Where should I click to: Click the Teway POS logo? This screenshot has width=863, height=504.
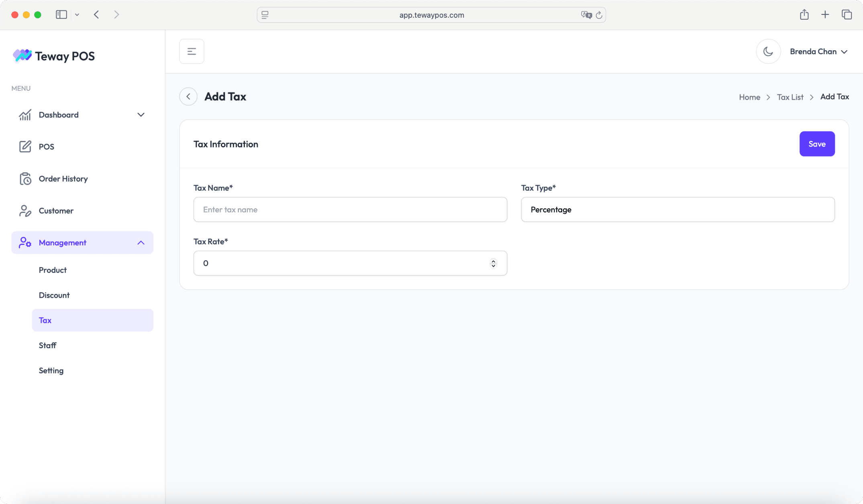coord(53,56)
